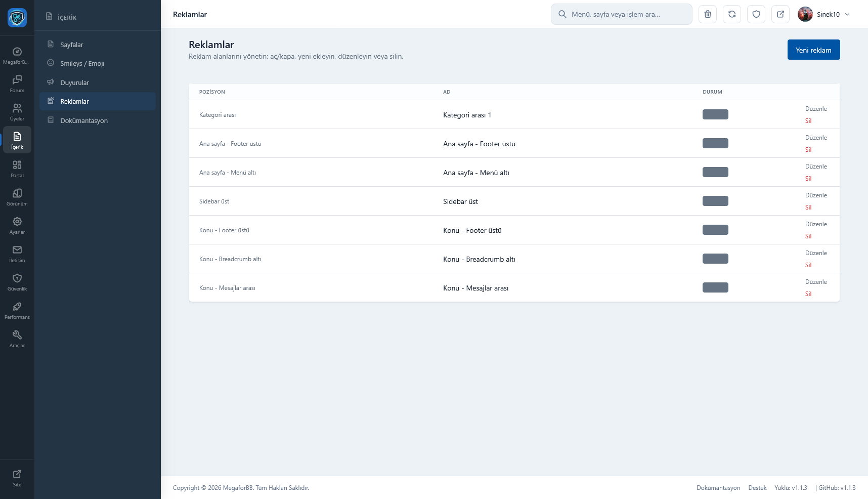The width and height of the screenshot is (868, 499).
Task: Open the Araçlar tools section
Action: 17,339
